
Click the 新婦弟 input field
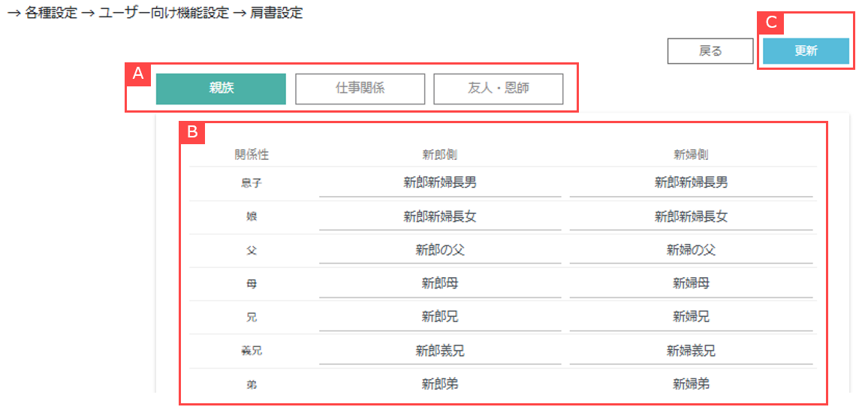click(691, 384)
